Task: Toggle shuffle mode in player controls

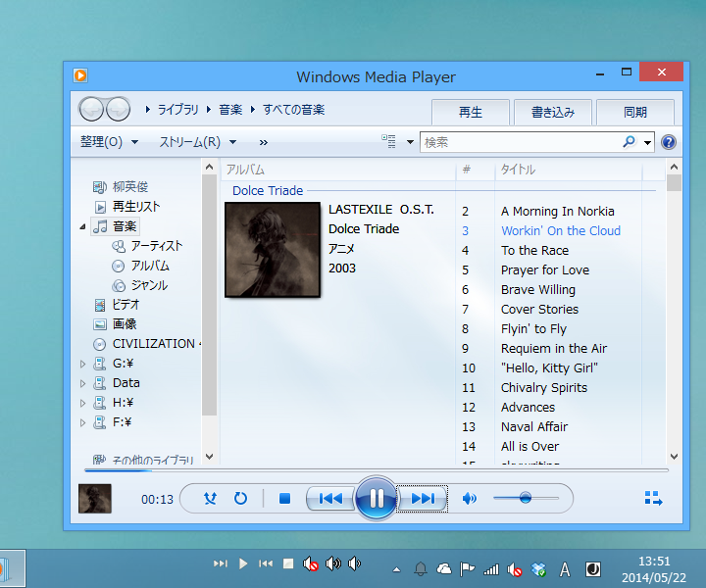Action: pyautogui.click(x=210, y=499)
